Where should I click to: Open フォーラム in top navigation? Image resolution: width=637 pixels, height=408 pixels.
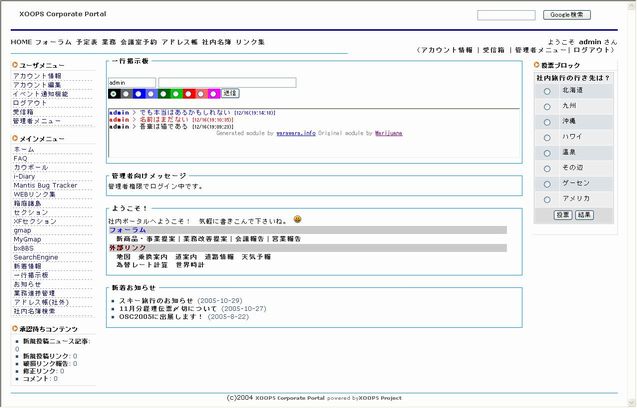[53, 43]
